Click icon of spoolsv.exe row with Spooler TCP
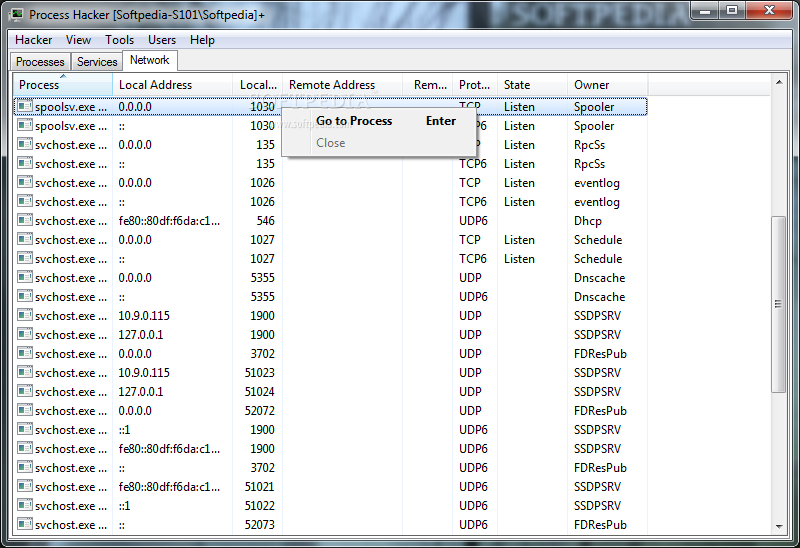This screenshot has width=800, height=548. point(24,106)
